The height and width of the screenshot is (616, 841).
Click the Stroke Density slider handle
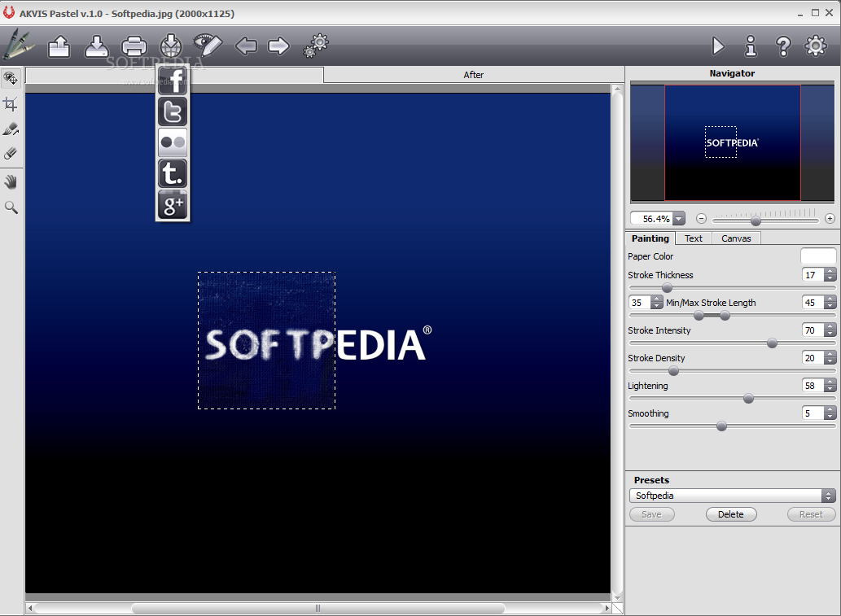point(673,371)
